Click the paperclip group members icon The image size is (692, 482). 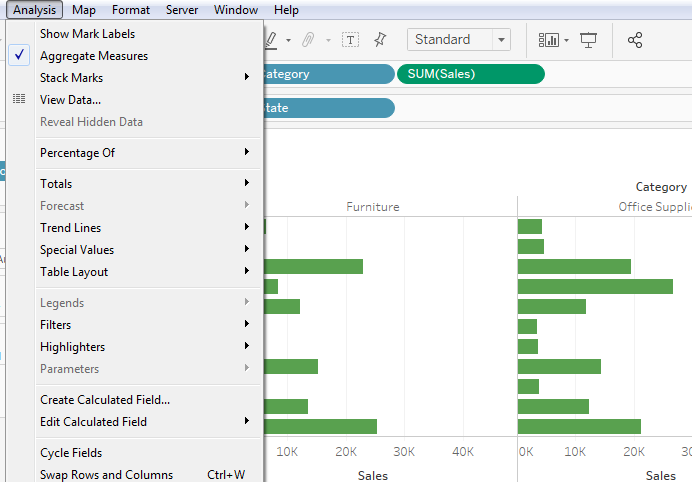308,40
